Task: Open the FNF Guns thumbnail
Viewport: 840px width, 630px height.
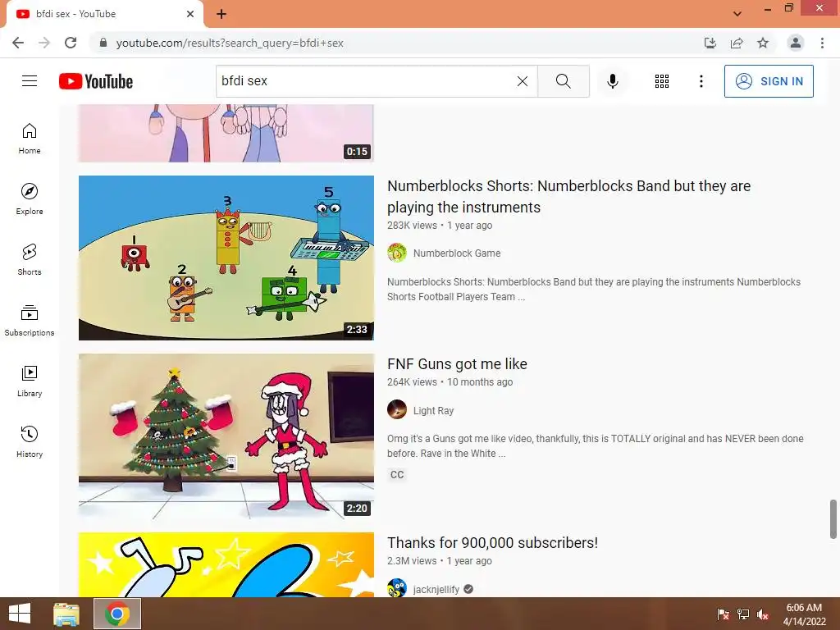Action: [226, 436]
